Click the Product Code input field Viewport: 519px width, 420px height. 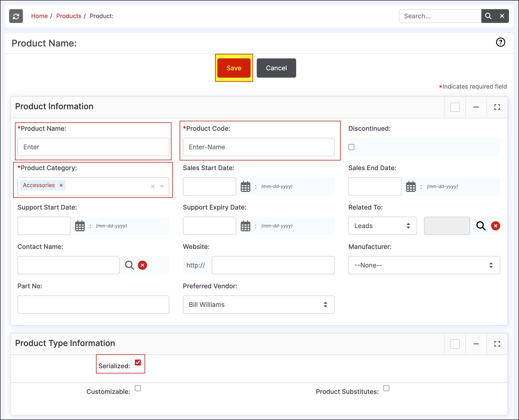(259, 147)
